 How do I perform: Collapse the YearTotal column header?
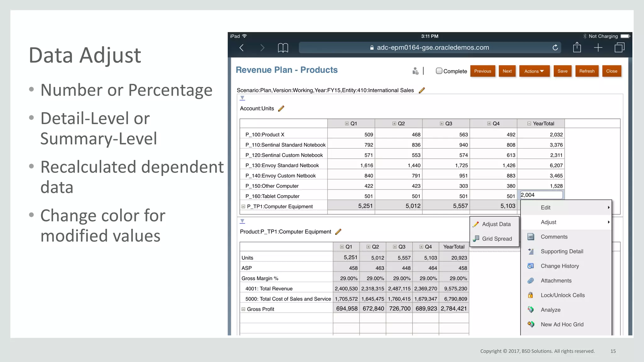[x=529, y=123]
